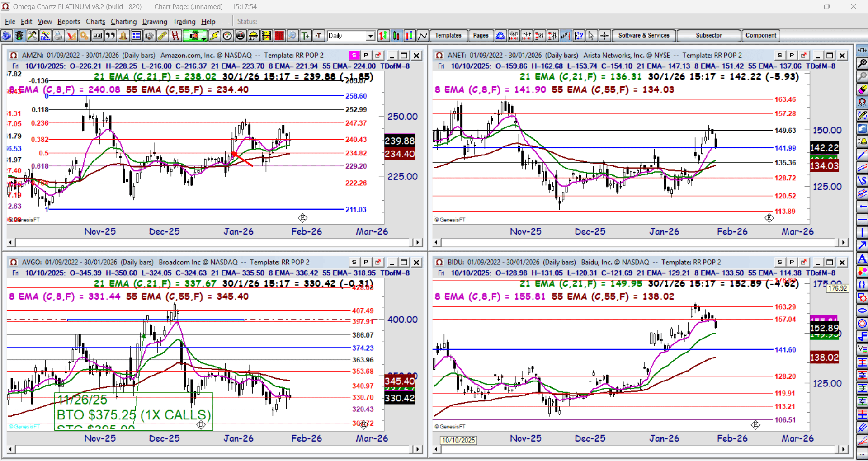Click the yellow filmstrip chart icon

point(266,36)
